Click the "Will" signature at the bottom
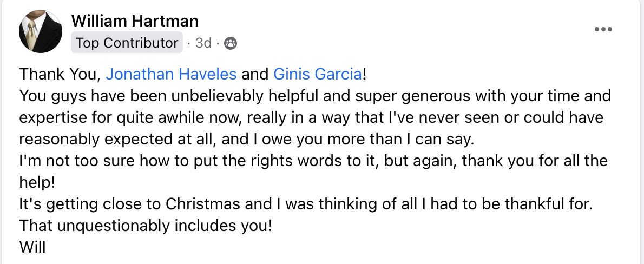This screenshot has width=644, height=264. pyautogui.click(x=32, y=247)
